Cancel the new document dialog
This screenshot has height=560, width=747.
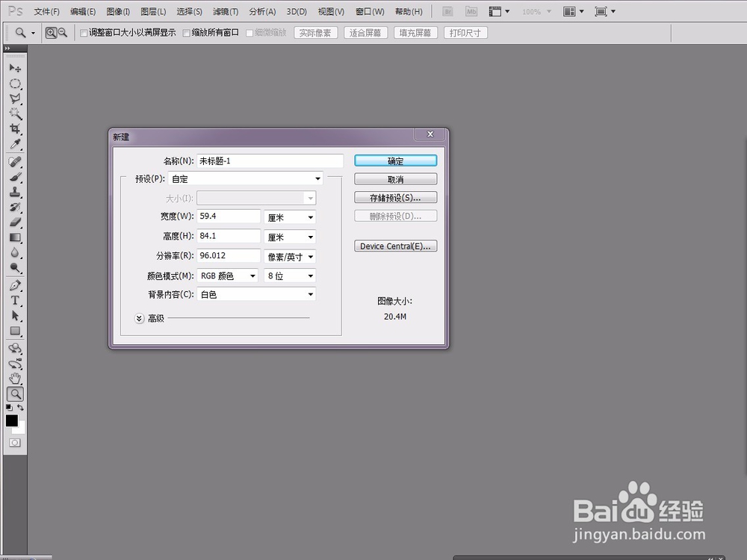point(395,179)
